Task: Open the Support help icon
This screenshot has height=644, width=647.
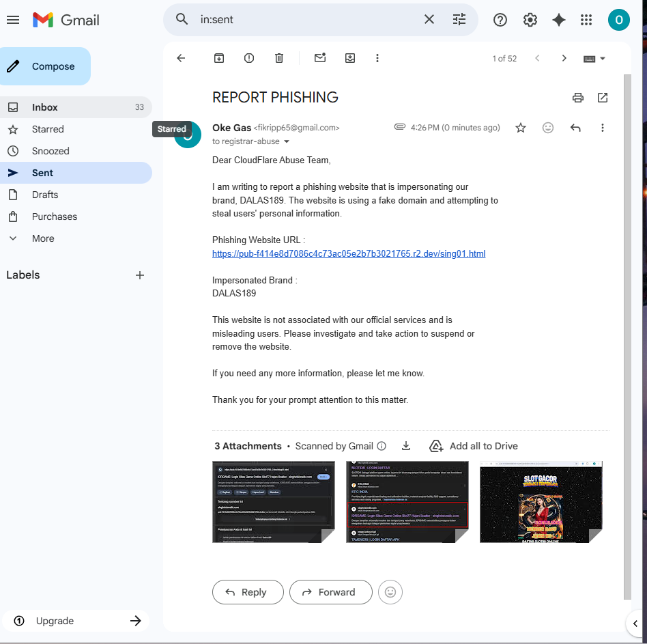Action: pyautogui.click(x=500, y=20)
